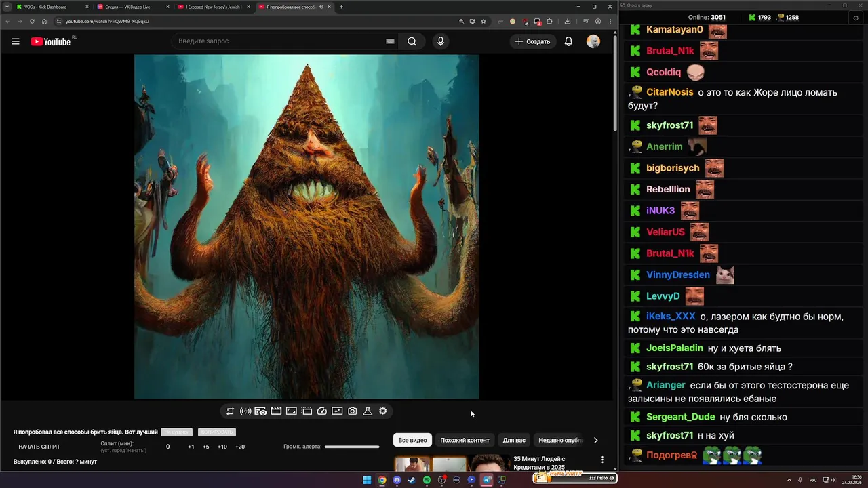
Task: Select the Для вас chip
Action: click(514, 440)
